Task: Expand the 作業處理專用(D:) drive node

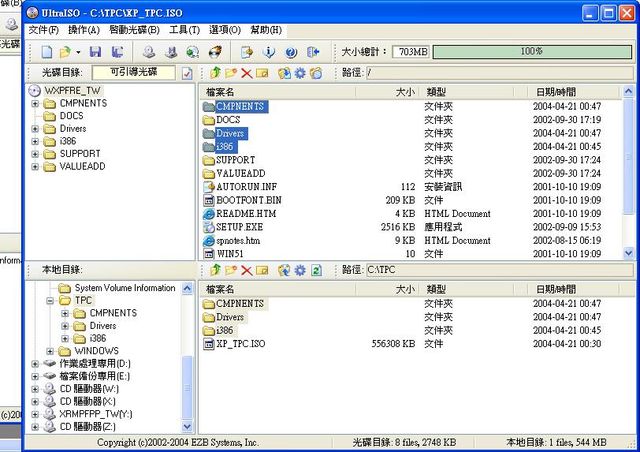Action: coord(35,364)
